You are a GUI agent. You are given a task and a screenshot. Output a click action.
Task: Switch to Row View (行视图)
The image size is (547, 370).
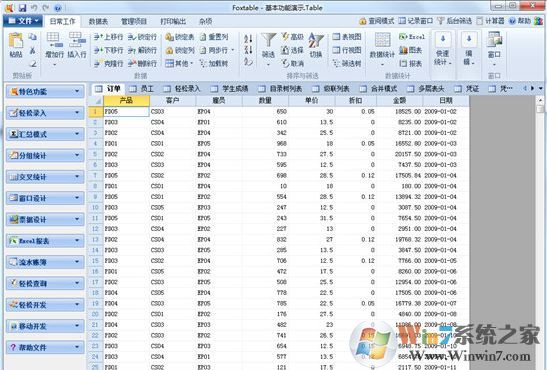pos(347,50)
